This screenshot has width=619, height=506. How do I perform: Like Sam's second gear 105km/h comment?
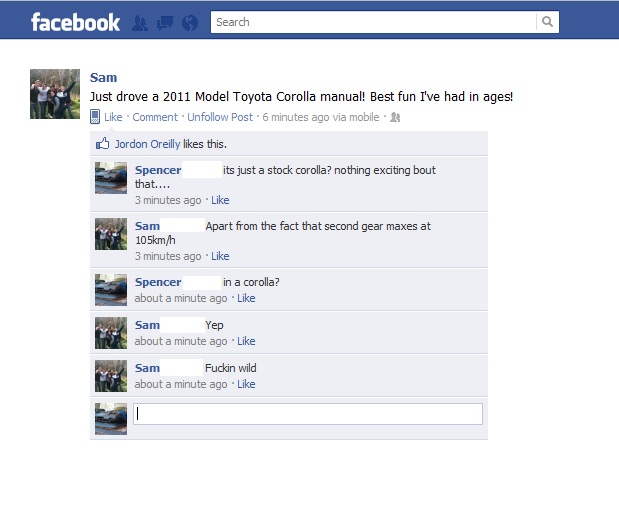[x=220, y=256]
